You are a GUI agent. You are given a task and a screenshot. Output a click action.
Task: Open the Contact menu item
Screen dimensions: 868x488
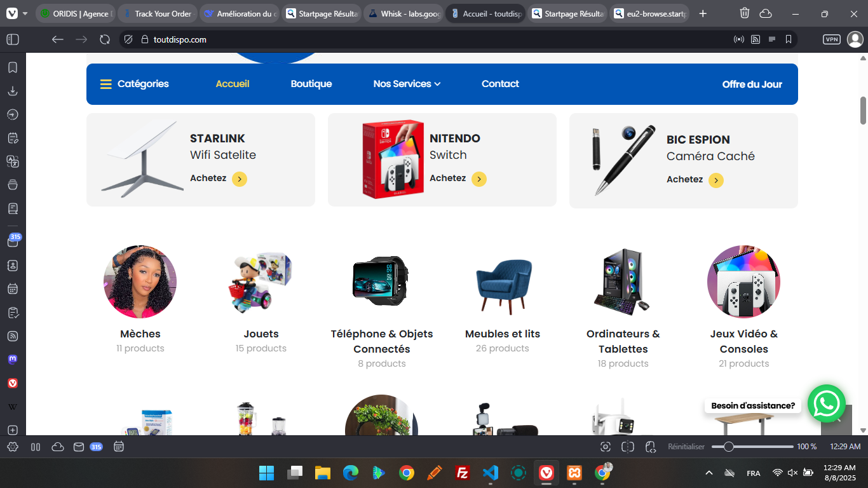click(x=500, y=84)
